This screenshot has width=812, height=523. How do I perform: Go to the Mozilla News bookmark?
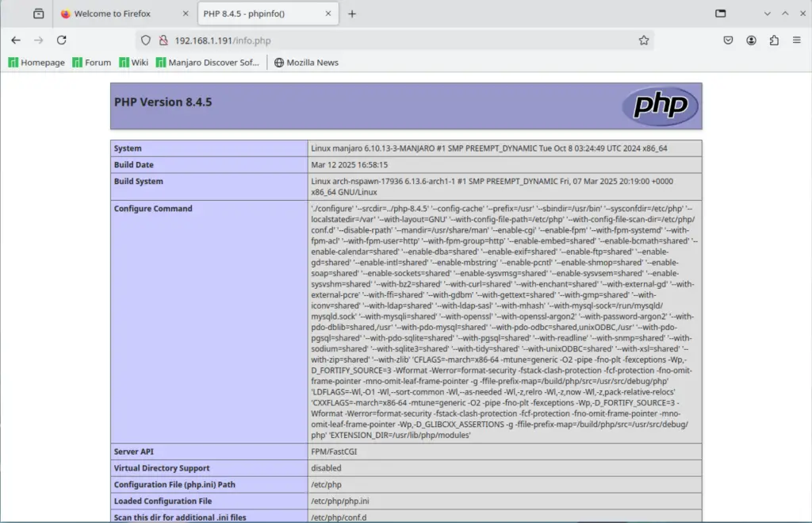click(306, 63)
